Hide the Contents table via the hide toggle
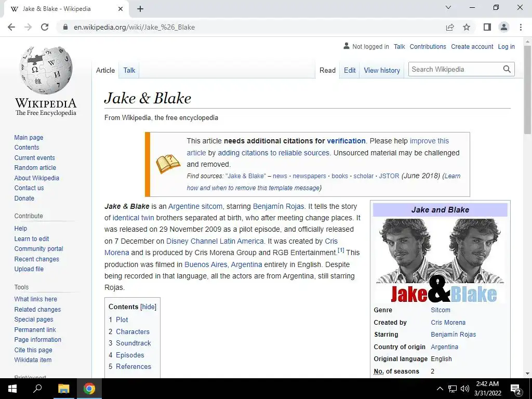Viewport: 532px width, 399px height. tap(148, 307)
